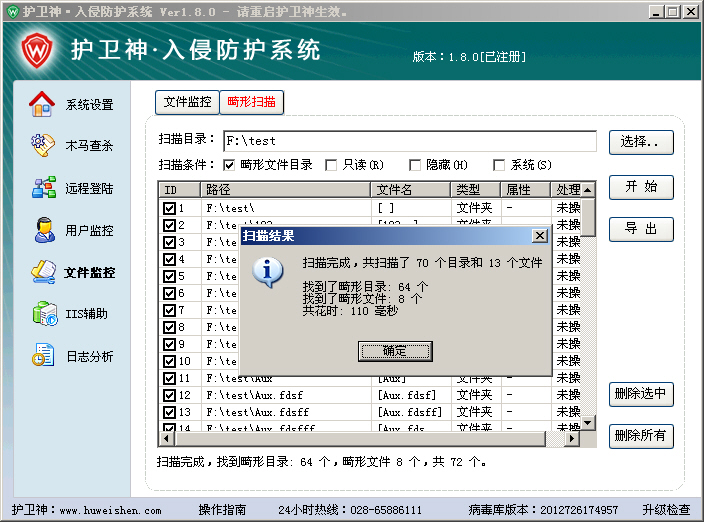Uncheck row 9 checkbox

169,344
